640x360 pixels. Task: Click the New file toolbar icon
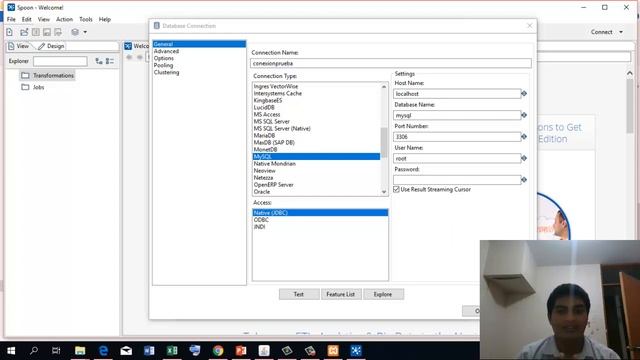[9, 32]
